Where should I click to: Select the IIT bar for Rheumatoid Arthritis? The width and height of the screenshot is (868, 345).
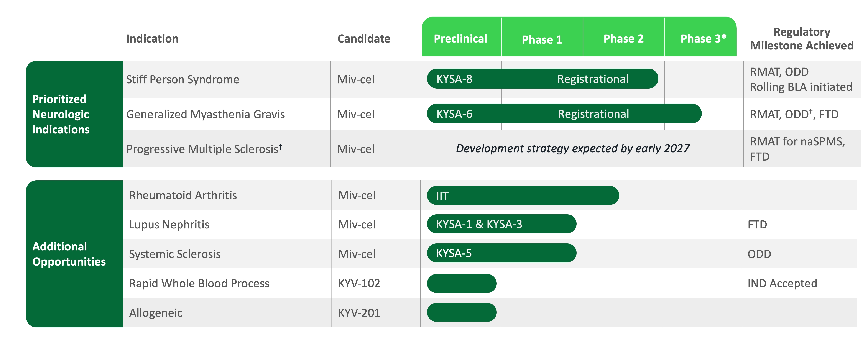click(x=523, y=196)
